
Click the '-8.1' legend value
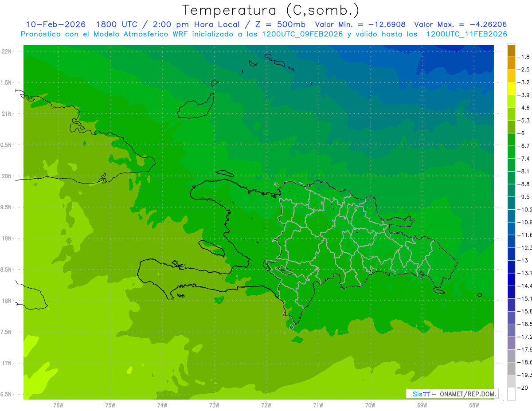[x=524, y=171]
